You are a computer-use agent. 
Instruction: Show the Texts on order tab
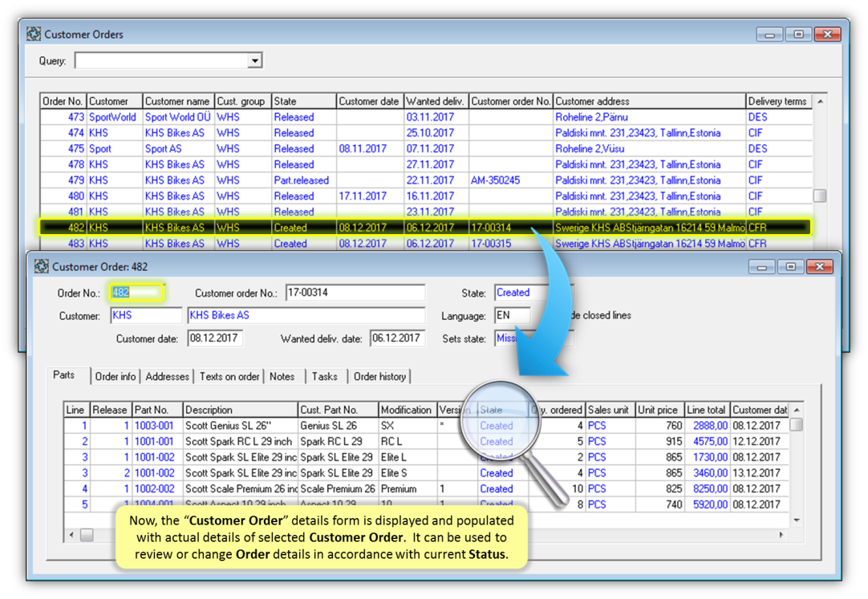(x=229, y=377)
